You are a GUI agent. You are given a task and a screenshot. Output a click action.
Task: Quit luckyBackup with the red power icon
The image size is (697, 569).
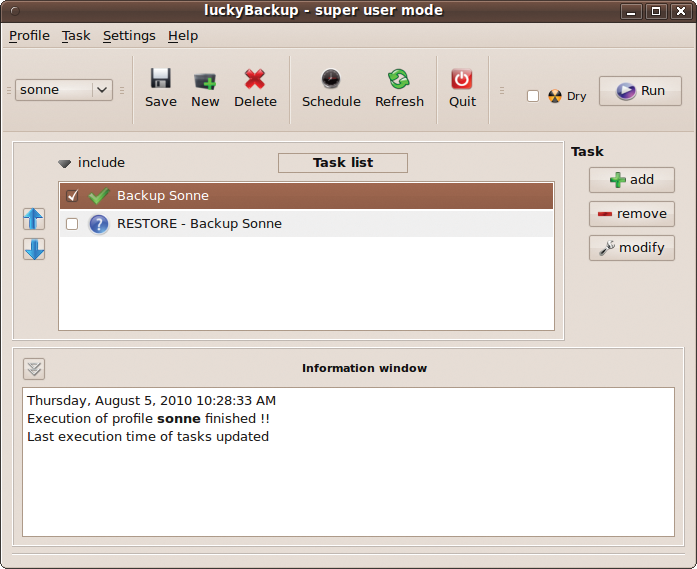click(x=462, y=79)
